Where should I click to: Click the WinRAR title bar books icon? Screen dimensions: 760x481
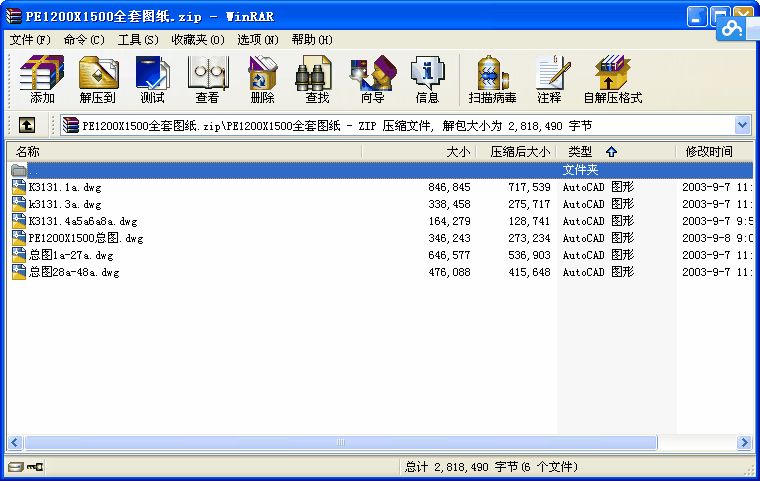click(x=14, y=16)
